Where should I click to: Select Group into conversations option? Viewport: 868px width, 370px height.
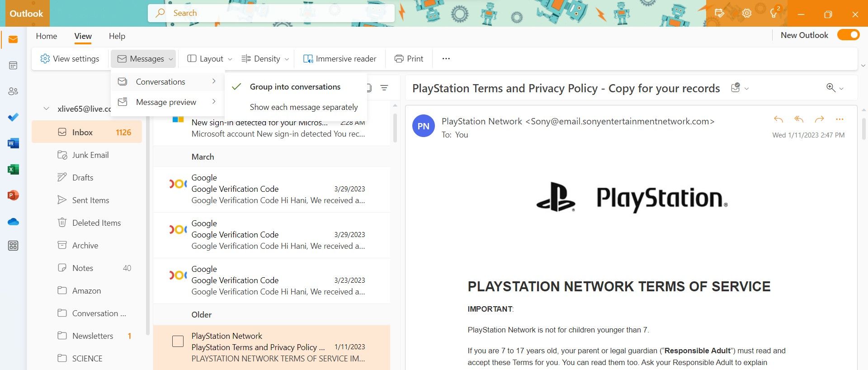[295, 87]
